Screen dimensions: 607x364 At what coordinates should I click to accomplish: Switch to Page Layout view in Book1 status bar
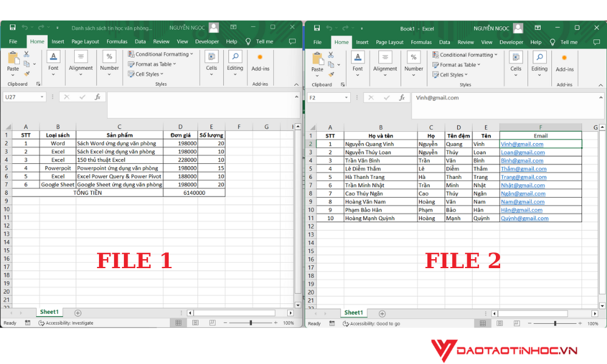[500, 323]
